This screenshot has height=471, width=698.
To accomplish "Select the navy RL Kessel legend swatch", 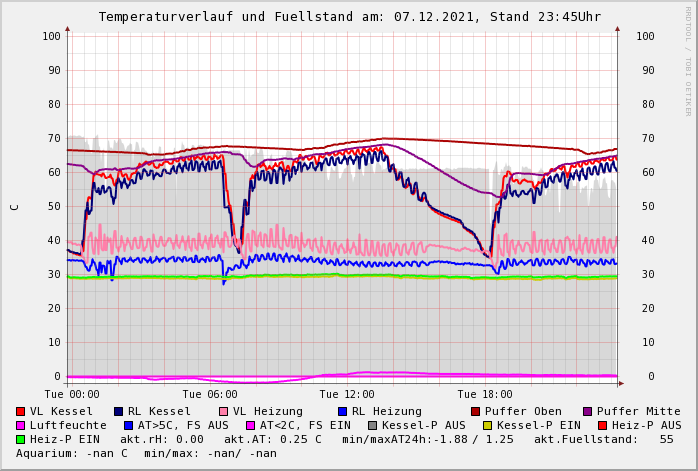I will [118, 412].
